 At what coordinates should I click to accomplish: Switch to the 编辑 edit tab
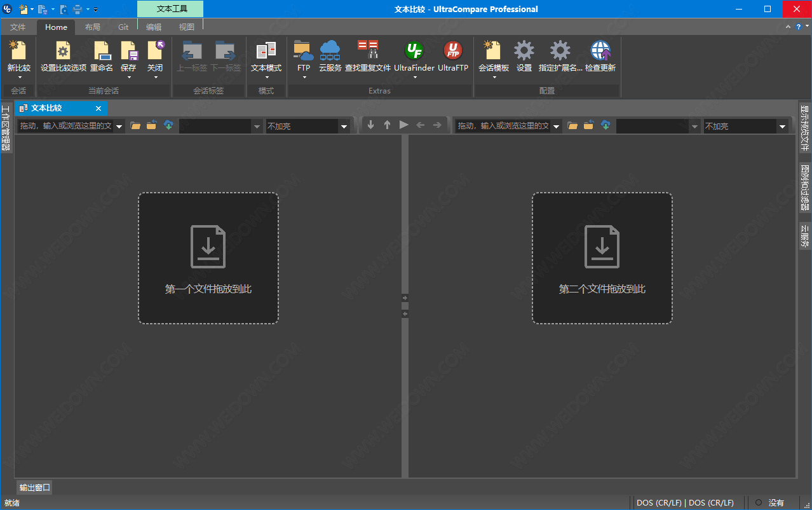click(154, 27)
